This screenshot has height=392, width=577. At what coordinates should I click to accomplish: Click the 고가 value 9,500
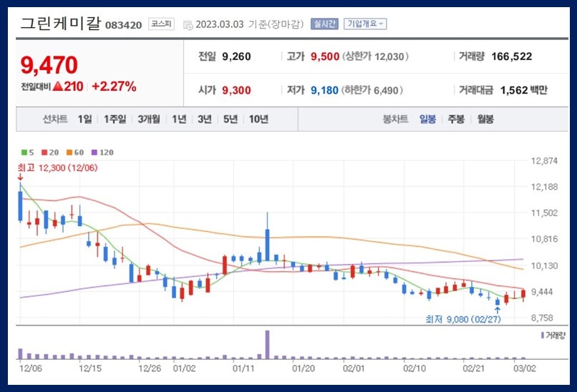pyautogui.click(x=325, y=57)
